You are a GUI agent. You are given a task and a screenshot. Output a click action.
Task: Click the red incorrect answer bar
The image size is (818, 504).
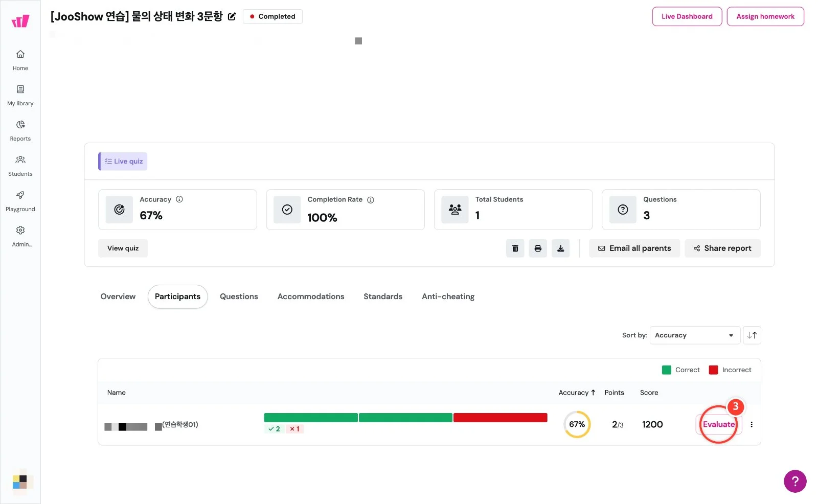click(501, 418)
